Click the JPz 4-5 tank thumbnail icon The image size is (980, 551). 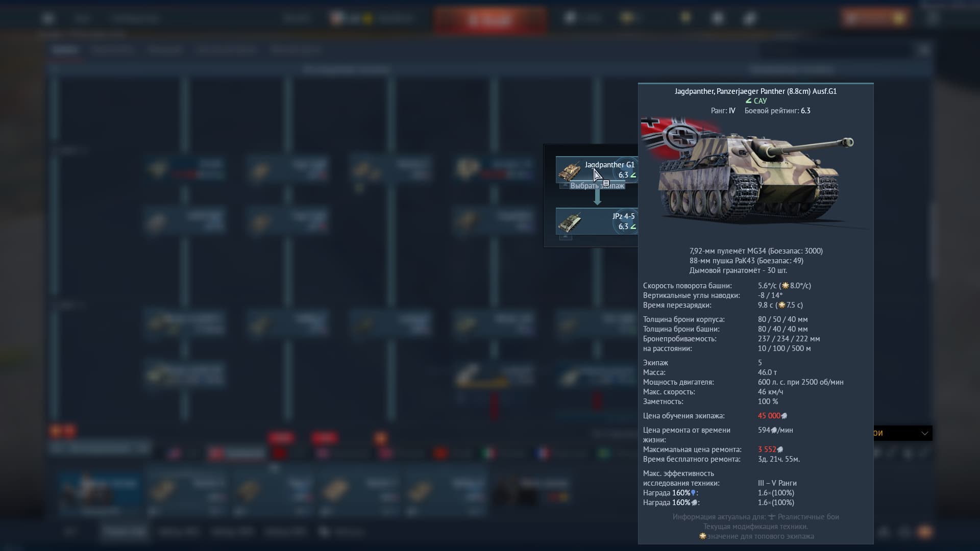coord(570,222)
